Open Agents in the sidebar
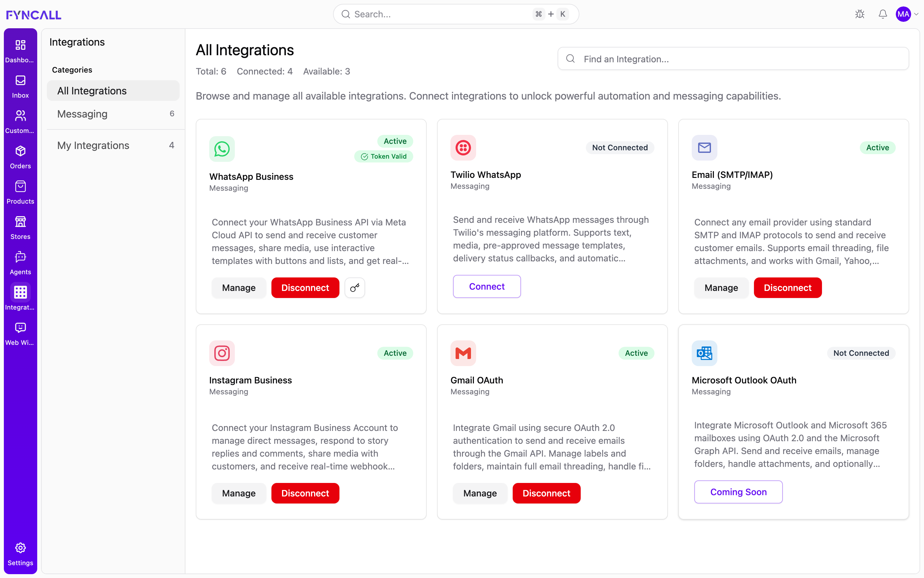The height and width of the screenshot is (578, 924). (x=20, y=263)
